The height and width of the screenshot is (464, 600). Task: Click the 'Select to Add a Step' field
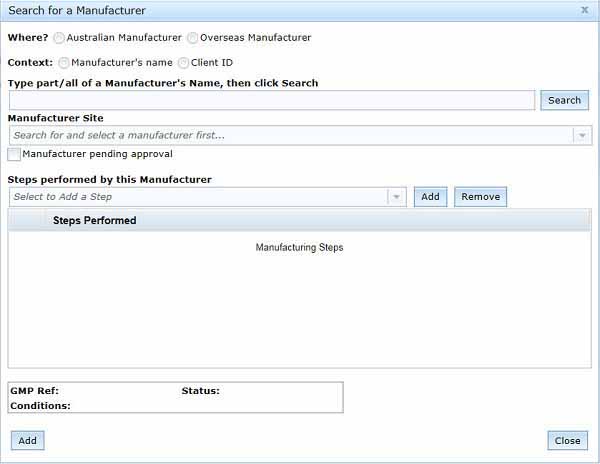tap(198, 197)
